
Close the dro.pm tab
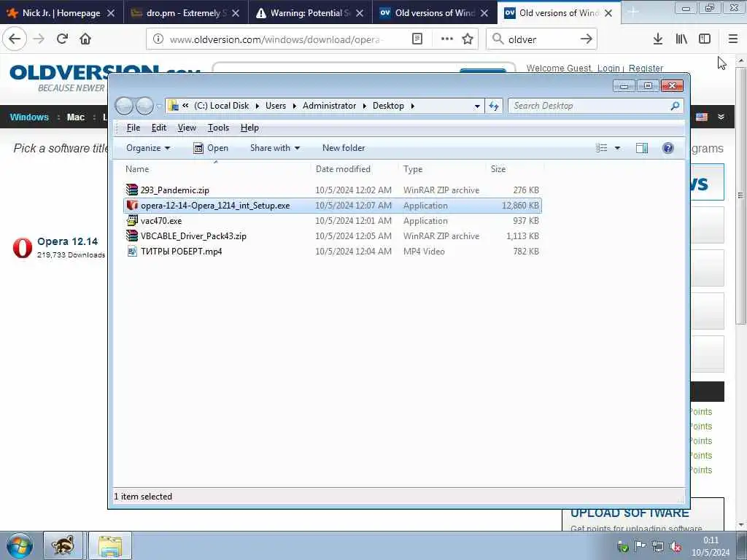pyautogui.click(x=236, y=13)
